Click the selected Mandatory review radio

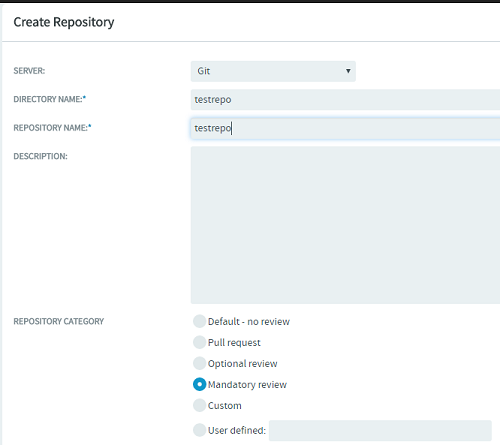click(x=199, y=384)
